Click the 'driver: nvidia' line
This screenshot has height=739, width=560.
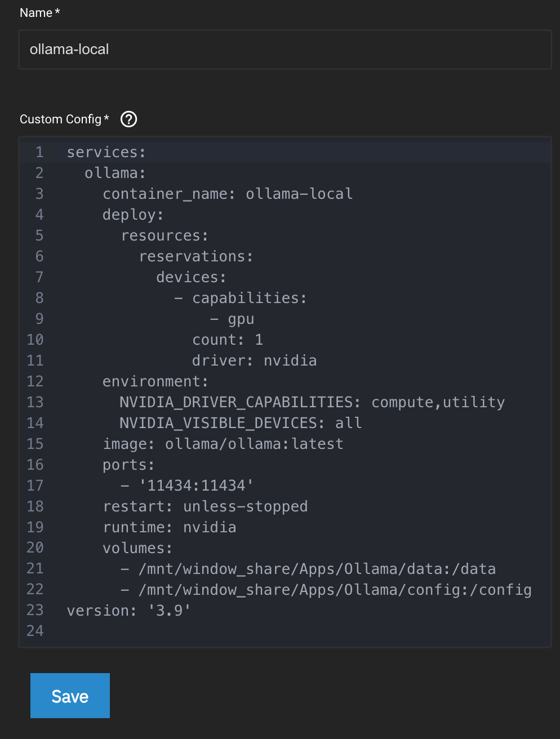(254, 360)
